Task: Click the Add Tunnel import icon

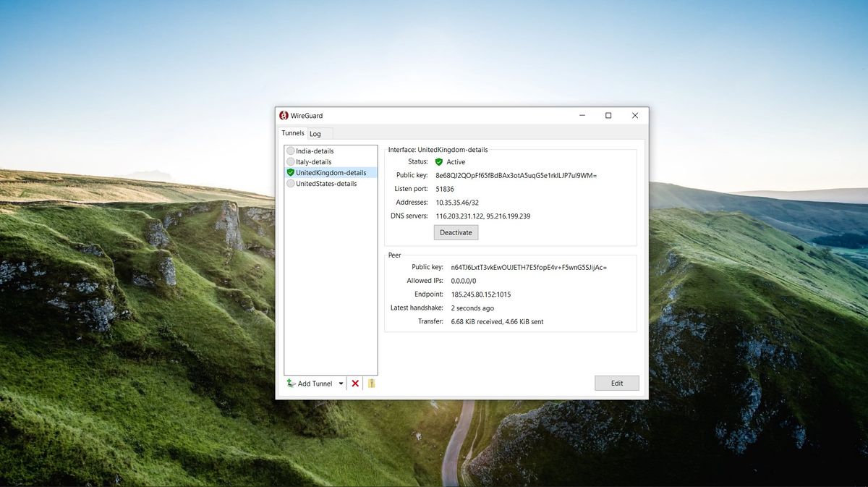Action: pyautogui.click(x=290, y=383)
